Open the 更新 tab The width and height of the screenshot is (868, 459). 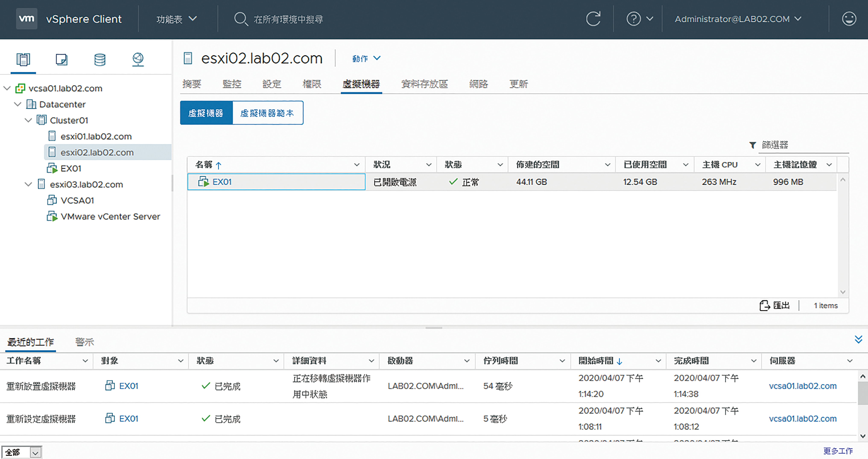[x=519, y=84]
